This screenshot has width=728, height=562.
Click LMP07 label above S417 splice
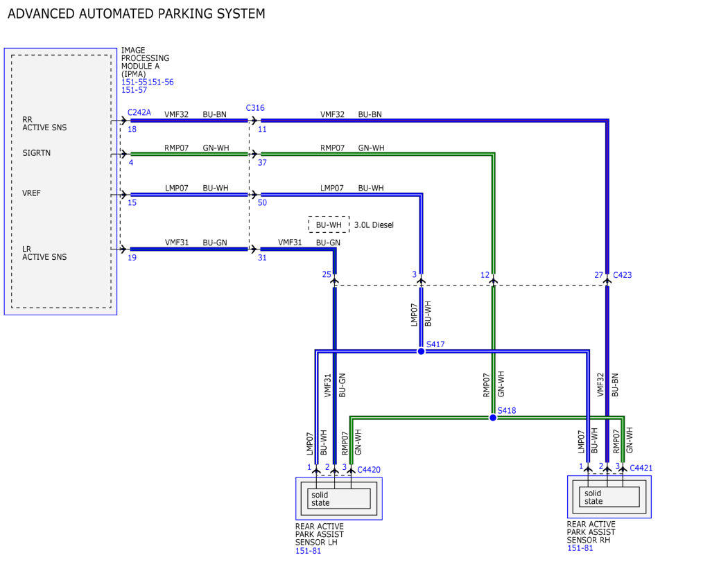[414, 315]
